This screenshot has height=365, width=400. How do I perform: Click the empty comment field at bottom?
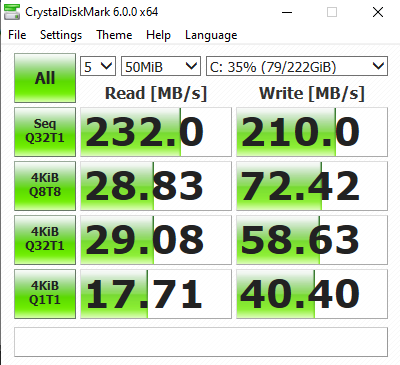pos(201,342)
